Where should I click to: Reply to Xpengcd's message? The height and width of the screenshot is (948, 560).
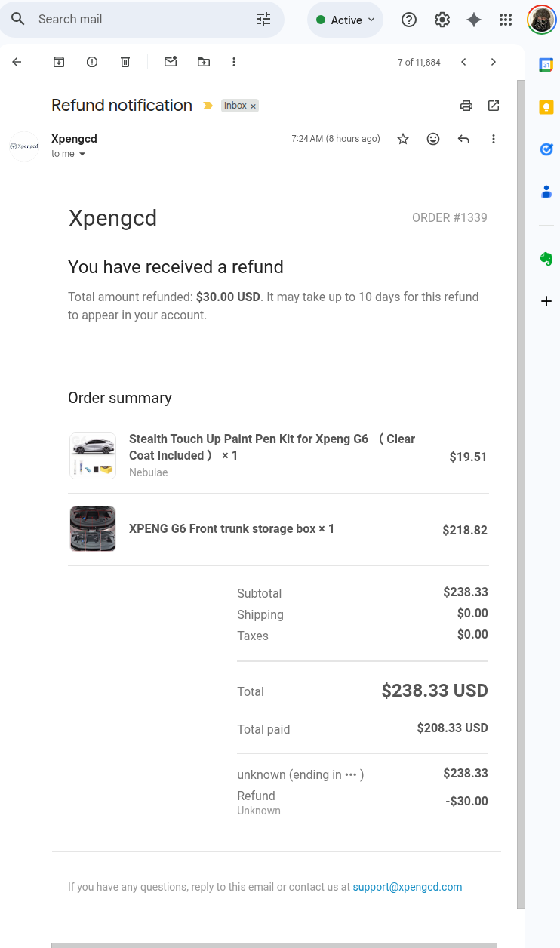(x=463, y=139)
